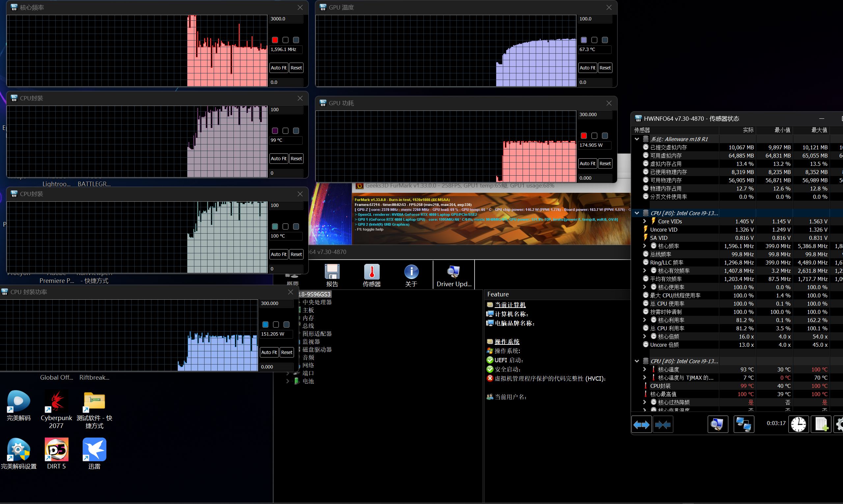Expand the 核心温度 sensor row
The width and height of the screenshot is (843, 504).
[644, 369]
